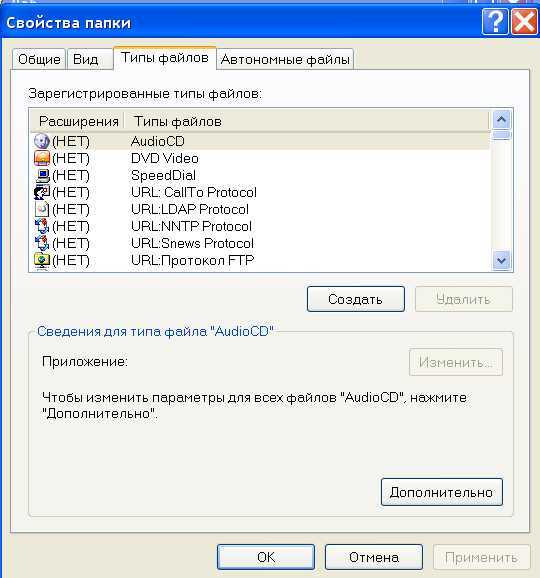Switch to the Общие tab
The height and width of the screenshot is (578, 540).
pos(39,59)
